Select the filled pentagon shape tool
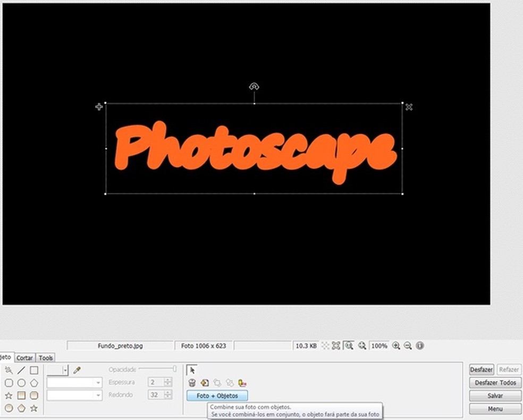 (21, 408)
